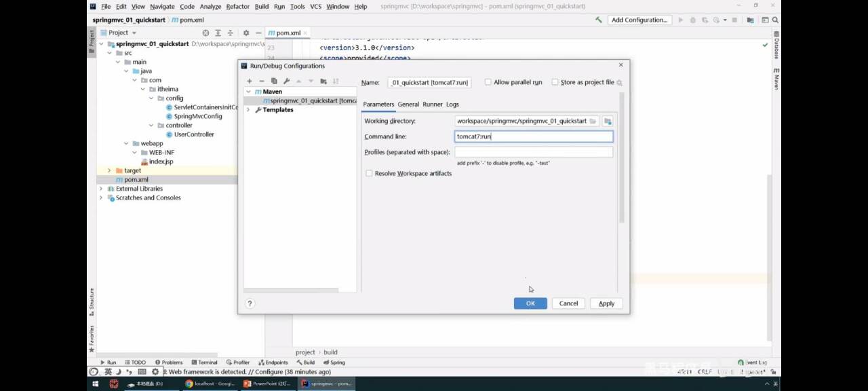The height and width of the screenshot is (391, 868).
Task: Open the Maven side tool window
Action: click(x=776, y=79)
